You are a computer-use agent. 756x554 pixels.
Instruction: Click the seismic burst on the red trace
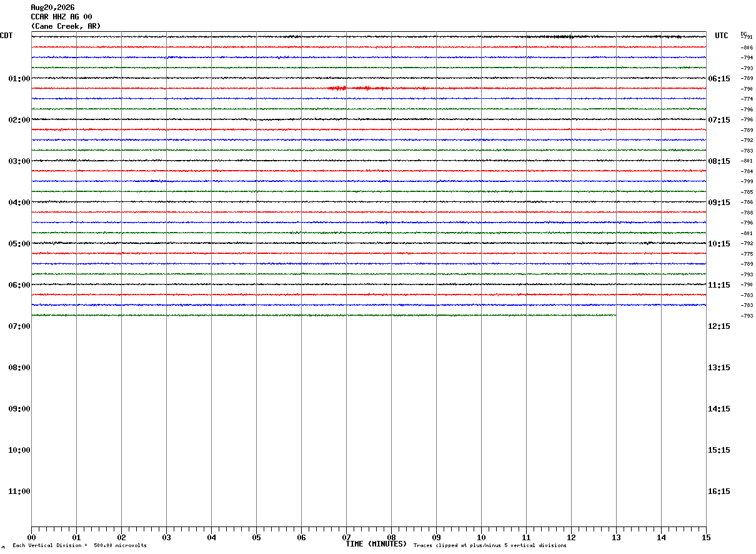359,88
